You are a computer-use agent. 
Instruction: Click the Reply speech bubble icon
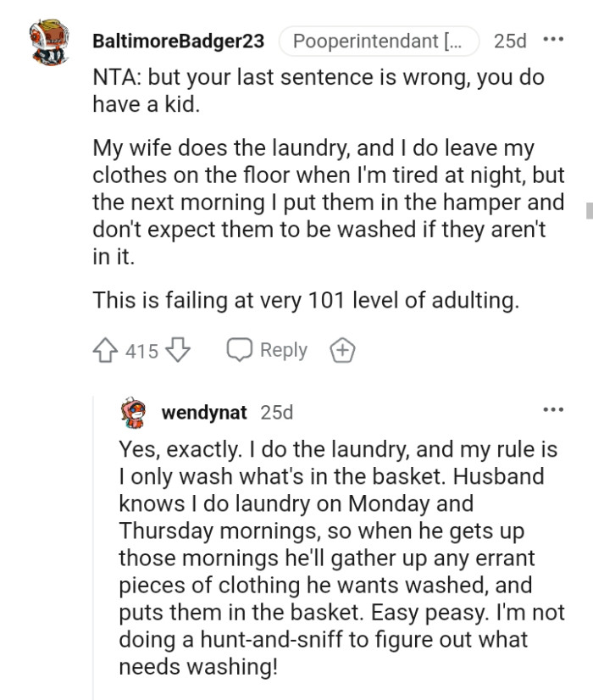tap(241, 349)
